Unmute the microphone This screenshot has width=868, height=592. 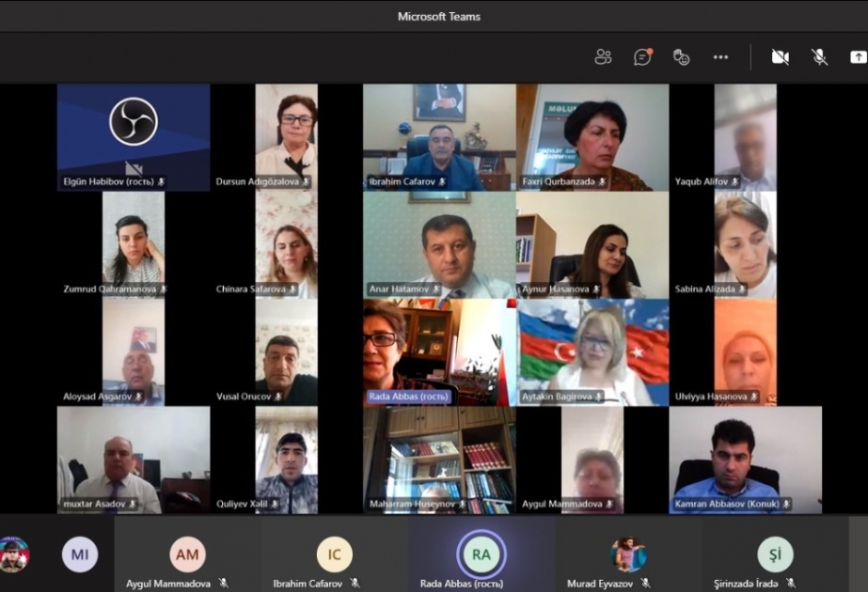819,57
